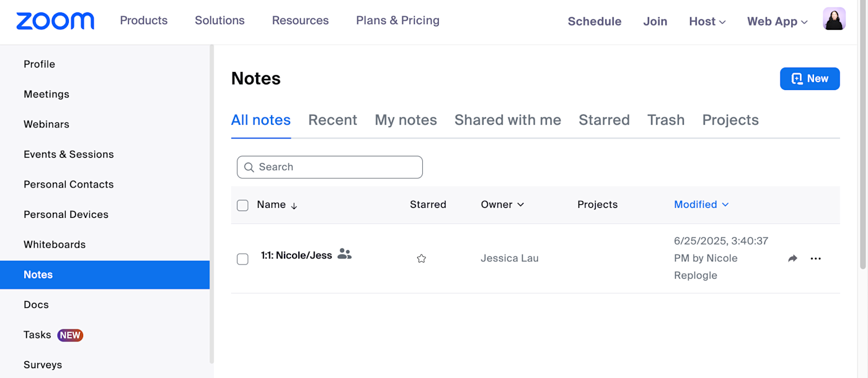Click the Zoom logo
The height and width of the screenshot is (378, 868).
pyautogui.click(x=55, y=21)
